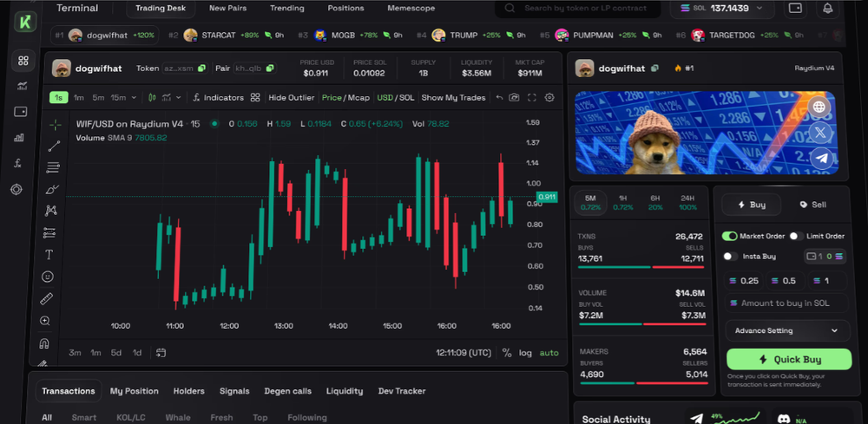Viewport: 868px width, 424px height.
Task: Select the magnet snap tool
Action: point(44,343)
